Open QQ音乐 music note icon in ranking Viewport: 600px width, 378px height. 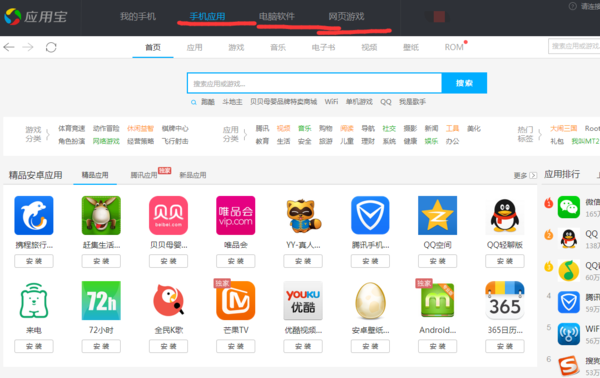(569, 270)
